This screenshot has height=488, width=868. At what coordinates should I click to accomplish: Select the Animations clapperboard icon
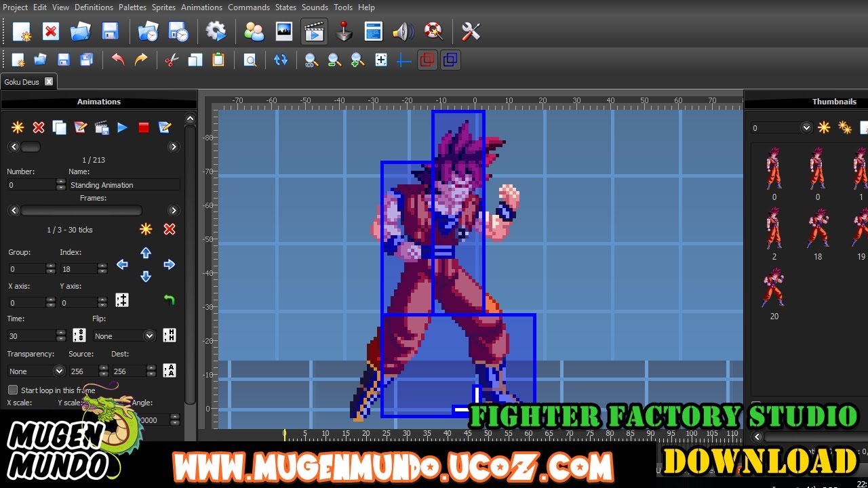[315, 31]
